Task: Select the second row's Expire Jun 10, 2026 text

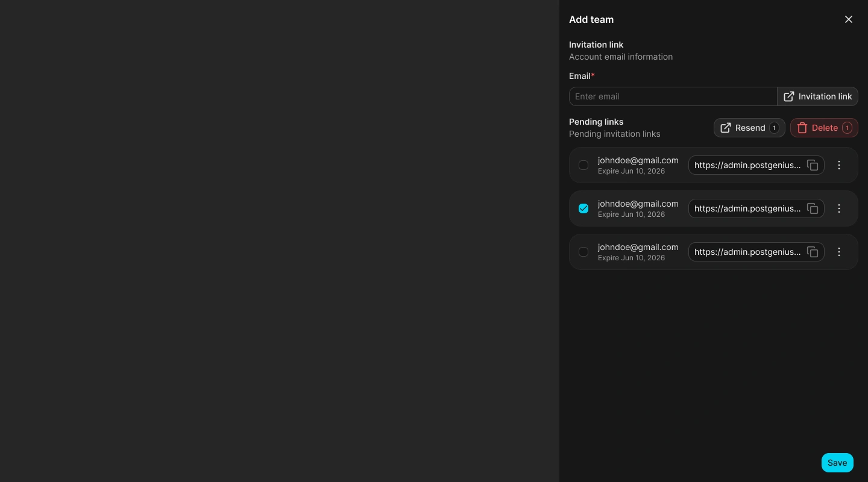Action: (631, 214)
